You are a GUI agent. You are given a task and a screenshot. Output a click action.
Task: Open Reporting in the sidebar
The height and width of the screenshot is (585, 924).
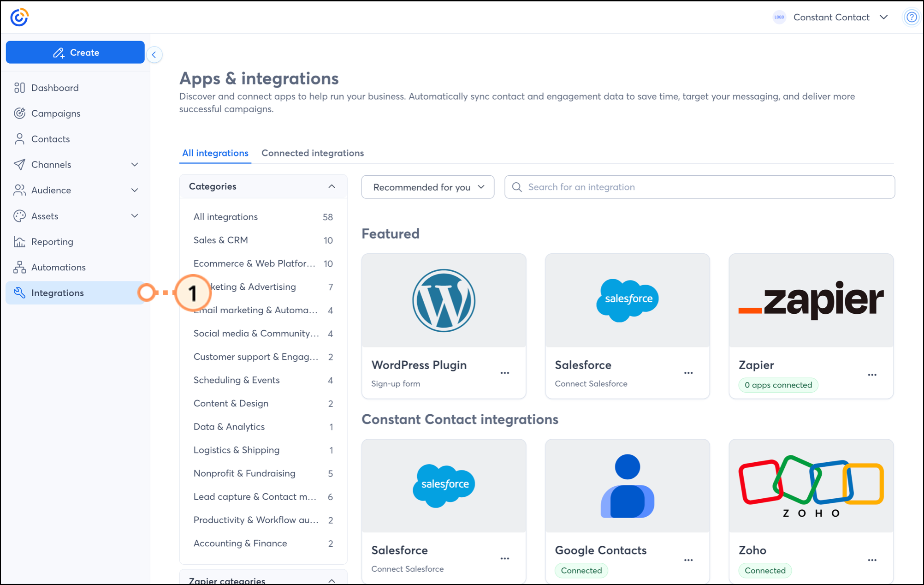(x=52, y=242)
